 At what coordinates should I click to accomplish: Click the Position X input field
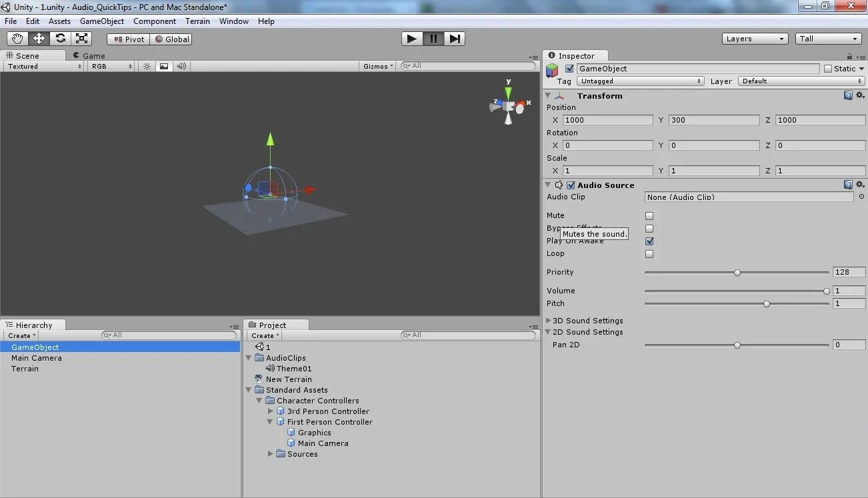tap(608, 120)
